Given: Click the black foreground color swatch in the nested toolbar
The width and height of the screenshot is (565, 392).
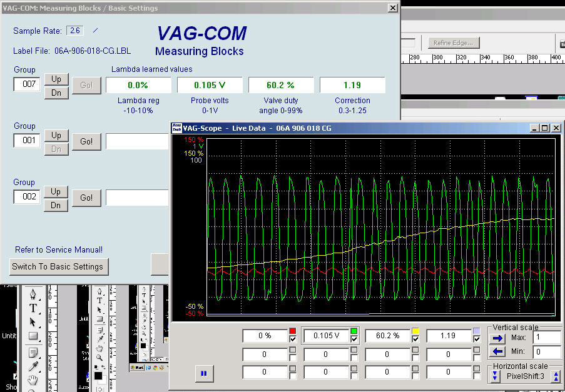Looking at the screenshot, I should point(98,376).
